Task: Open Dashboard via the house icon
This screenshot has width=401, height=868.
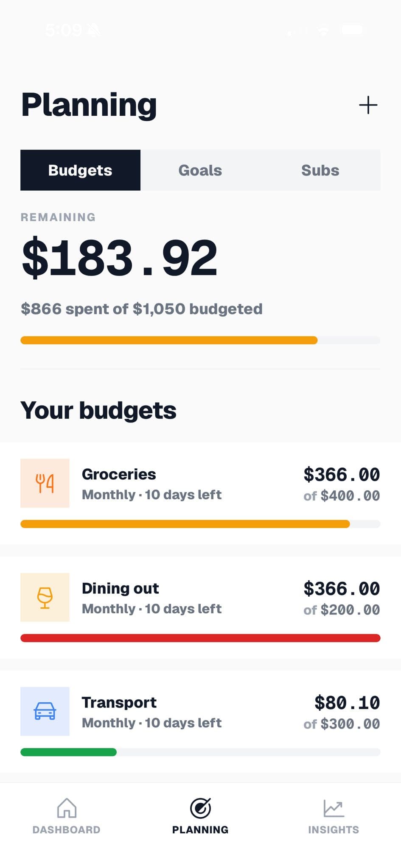Action: [x=67, y=807]
